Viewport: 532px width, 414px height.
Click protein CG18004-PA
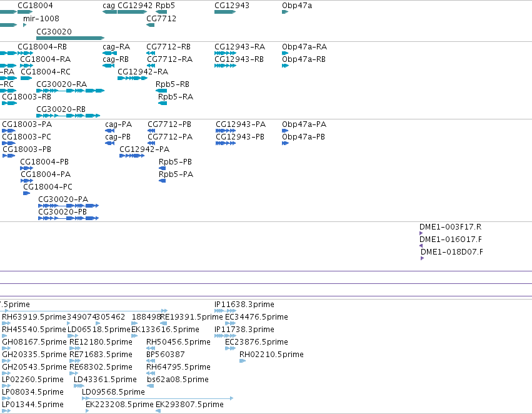tap(46, 174)
